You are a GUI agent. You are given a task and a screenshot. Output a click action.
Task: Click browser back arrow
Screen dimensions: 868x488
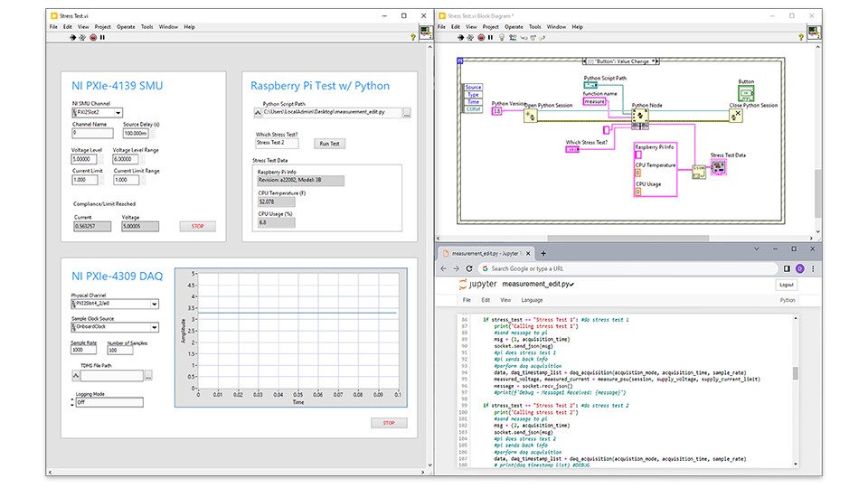point(443,268)
